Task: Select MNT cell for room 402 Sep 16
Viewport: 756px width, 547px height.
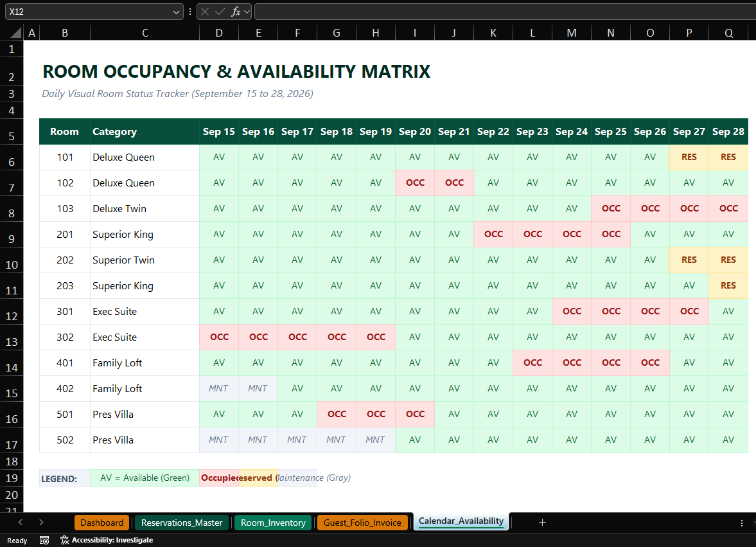Action: (258, 389)
